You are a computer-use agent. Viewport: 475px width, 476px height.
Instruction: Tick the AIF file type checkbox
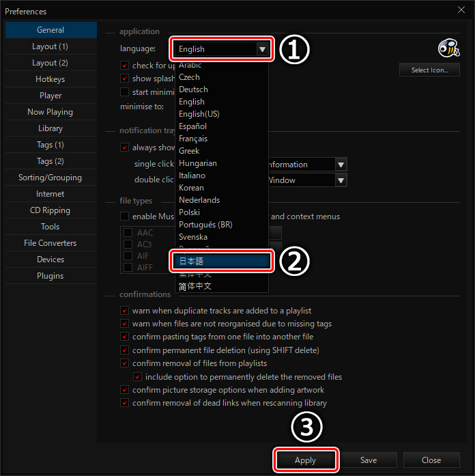pos(128,255)
